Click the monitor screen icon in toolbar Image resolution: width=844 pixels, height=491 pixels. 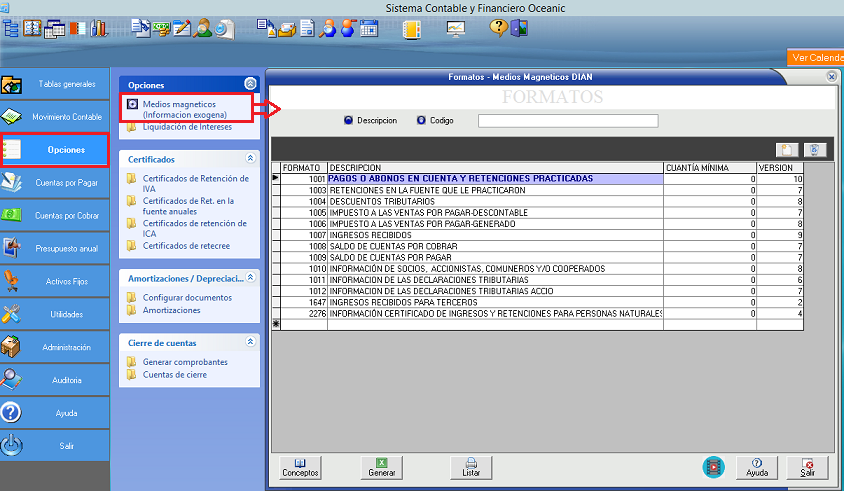click(456, 28)
